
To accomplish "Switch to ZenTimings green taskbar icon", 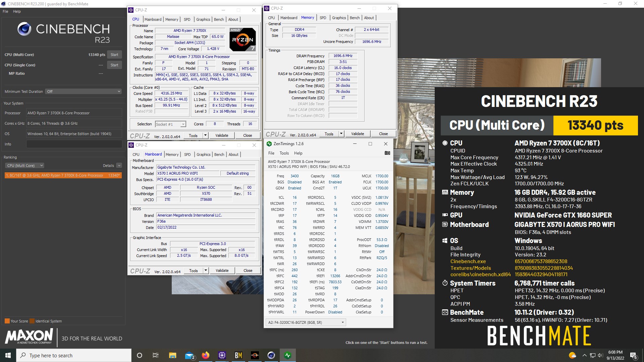I will [x=288, y=355].
